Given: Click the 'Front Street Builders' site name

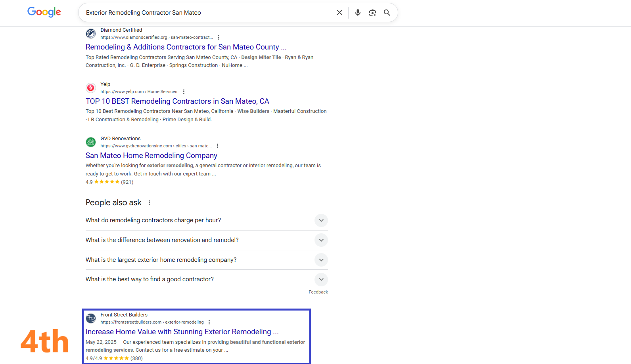Looking at the screenshot, I should point(124,314).
